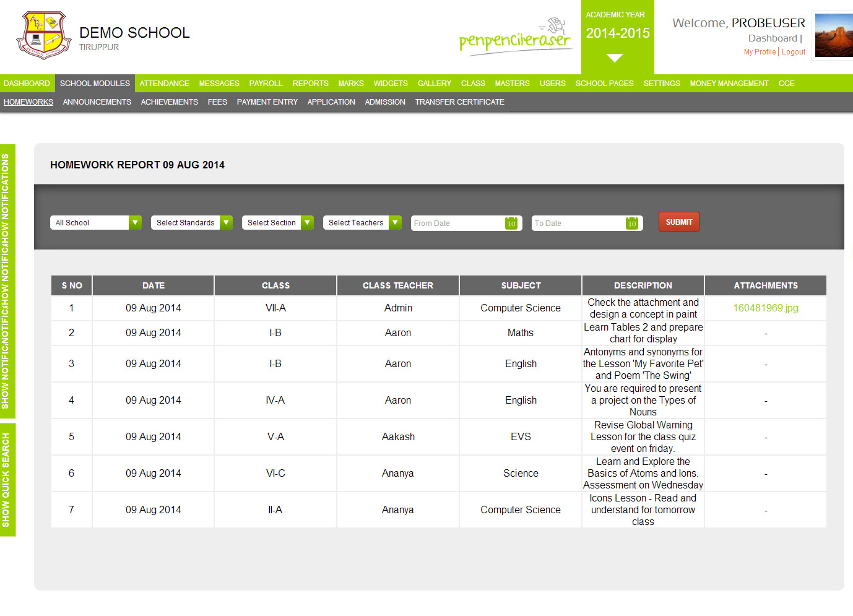This screenshot has width=853, height=616.
Task: Click the Science subject cell in row 6
Action: 521,473
